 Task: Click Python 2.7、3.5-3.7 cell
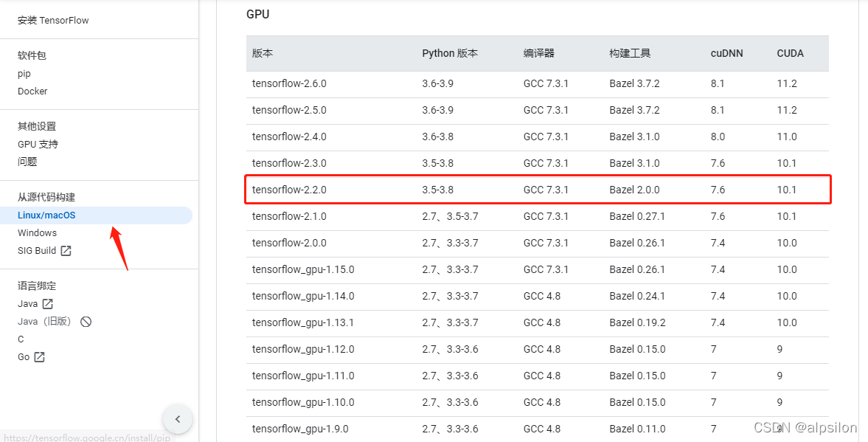(450, 216)
